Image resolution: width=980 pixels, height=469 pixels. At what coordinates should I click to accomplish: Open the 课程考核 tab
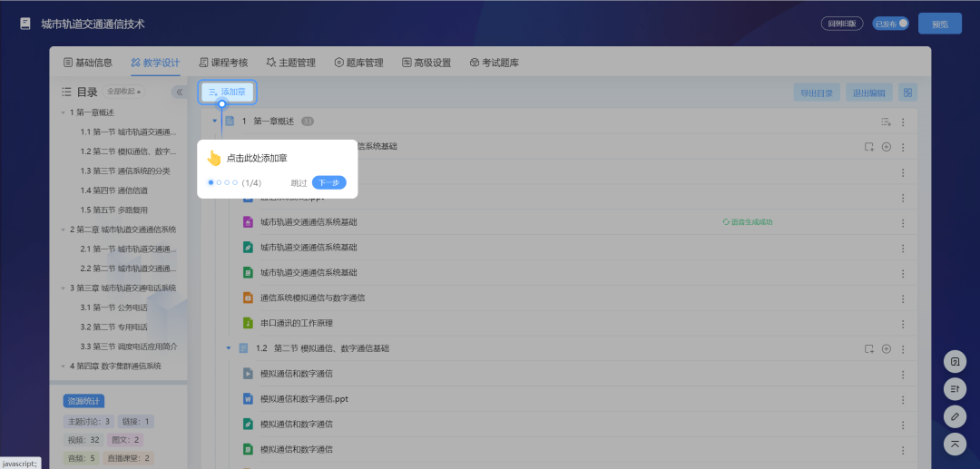pyautogui.click(x=223, y=63)
